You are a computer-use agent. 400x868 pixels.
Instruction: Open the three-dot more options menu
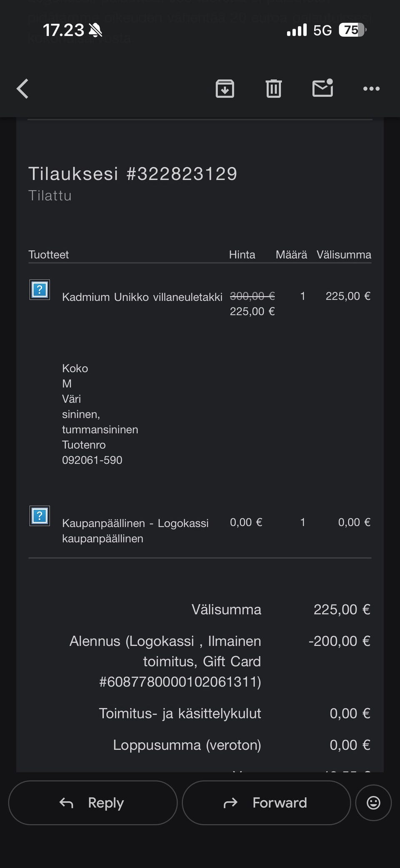pos(371,88)
